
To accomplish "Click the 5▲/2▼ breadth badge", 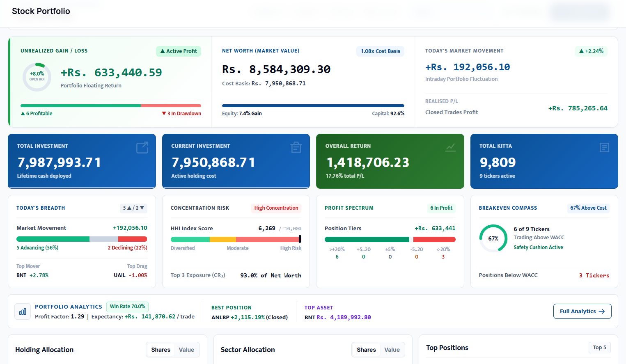I will coord(133,208).
